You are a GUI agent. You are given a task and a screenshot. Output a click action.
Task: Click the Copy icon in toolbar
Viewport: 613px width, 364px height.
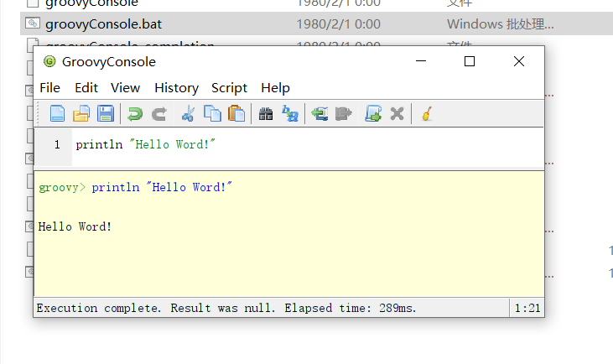(213, 113)
